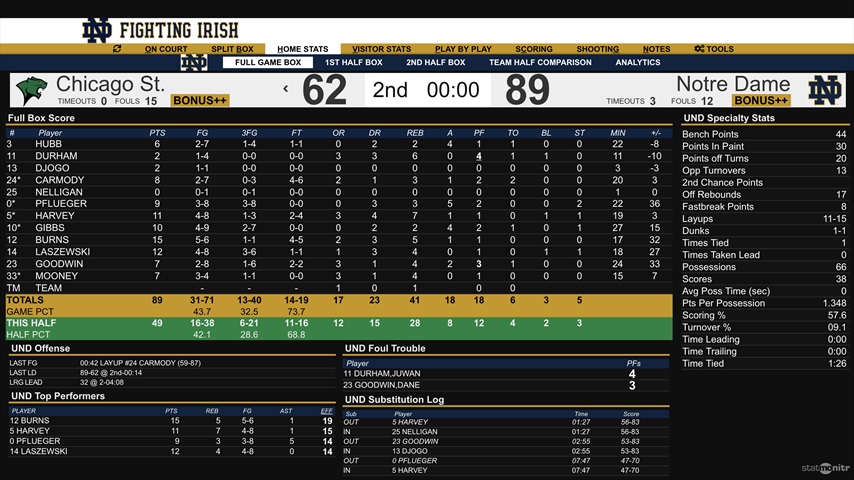Click the StatMonitr logo in the corner
The image size is (854, 480).
click(x=825, y=467)
